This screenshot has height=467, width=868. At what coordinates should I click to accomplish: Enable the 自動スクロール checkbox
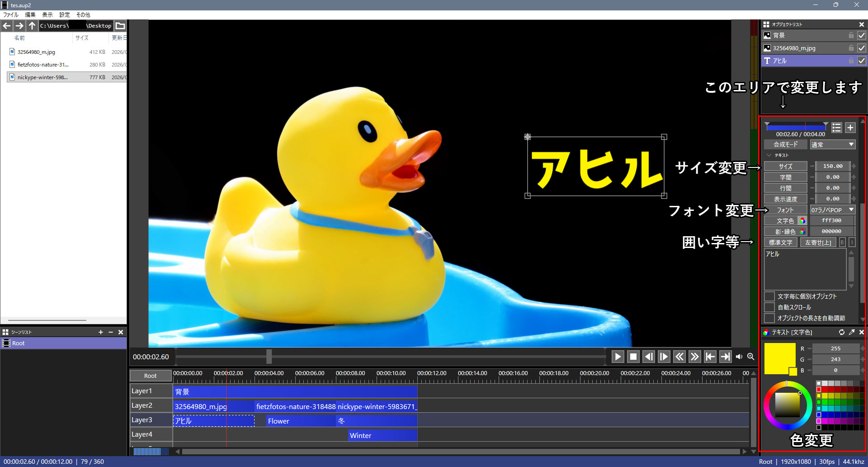(769, 307)
